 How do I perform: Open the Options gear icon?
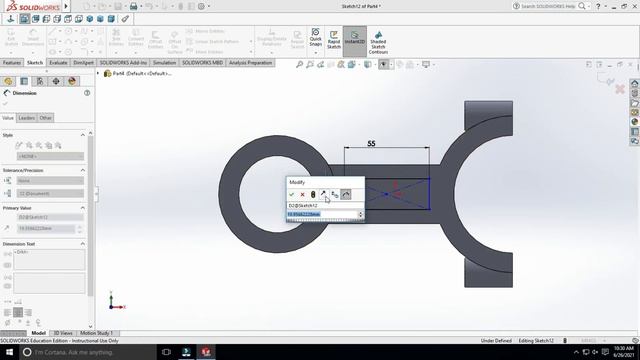tap(201, 6)
